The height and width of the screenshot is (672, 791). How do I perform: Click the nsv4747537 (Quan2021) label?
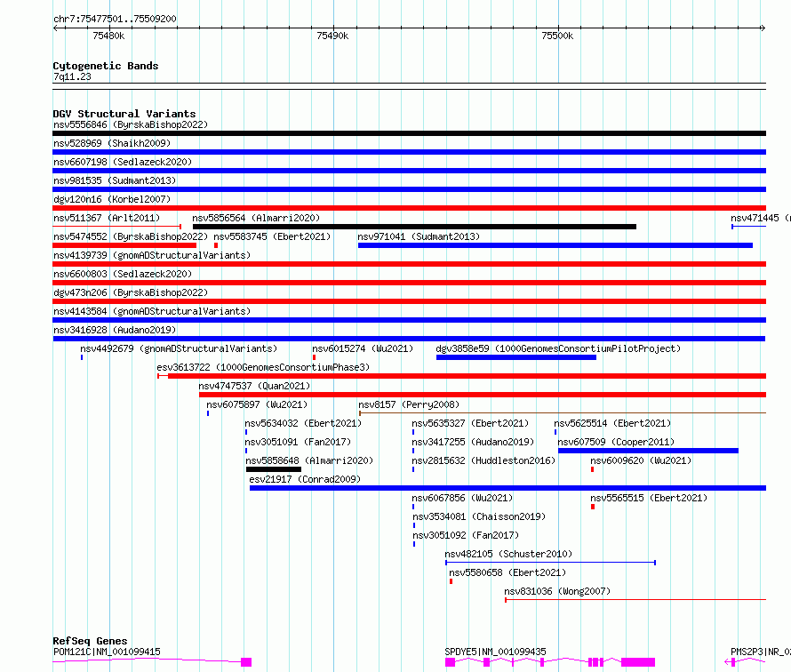coord(254,386)
